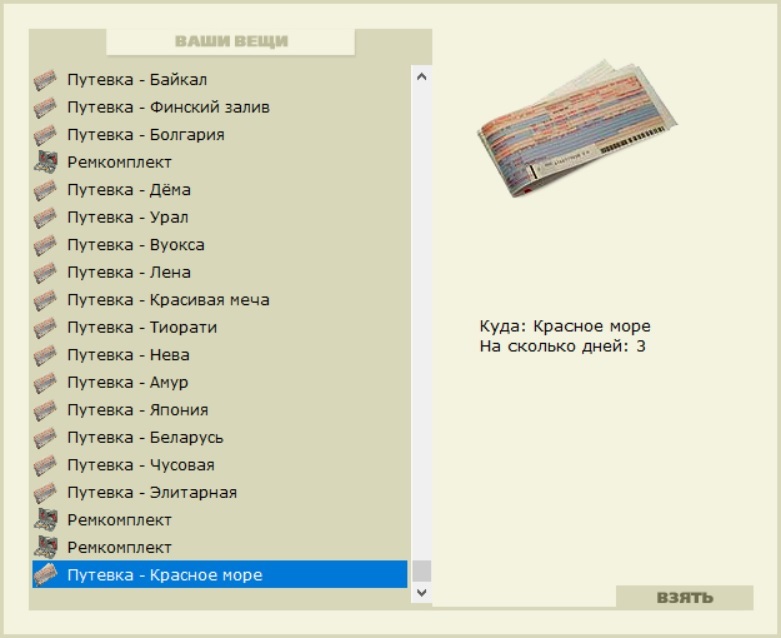Click the ticket icon beside Путевка - Байкал
The image size is (781, 638).
[x=45, y=80]
